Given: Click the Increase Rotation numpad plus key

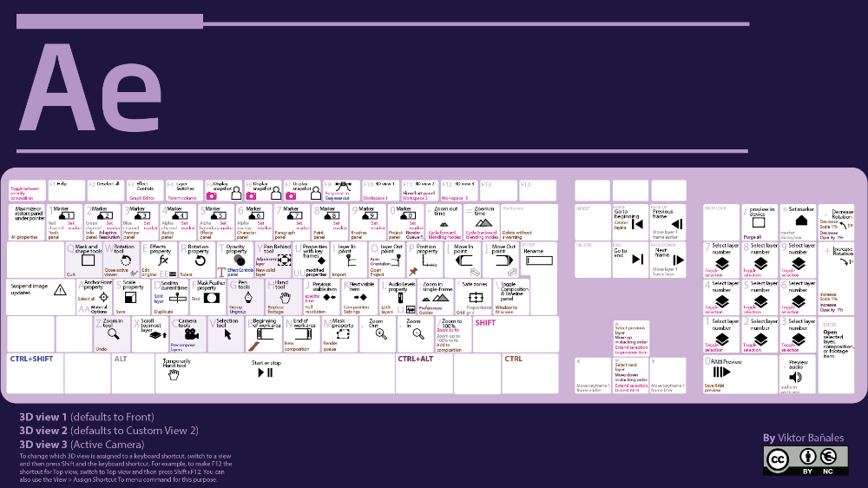Looking at the screenshot, I should click(837, 280).
